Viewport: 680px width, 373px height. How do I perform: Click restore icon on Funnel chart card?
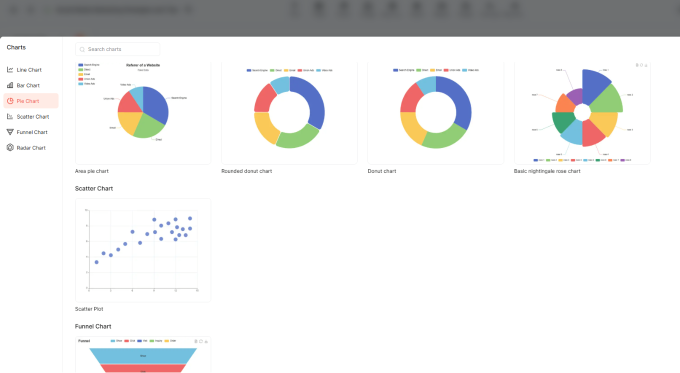pyautogui.click(x=201, y=341)
